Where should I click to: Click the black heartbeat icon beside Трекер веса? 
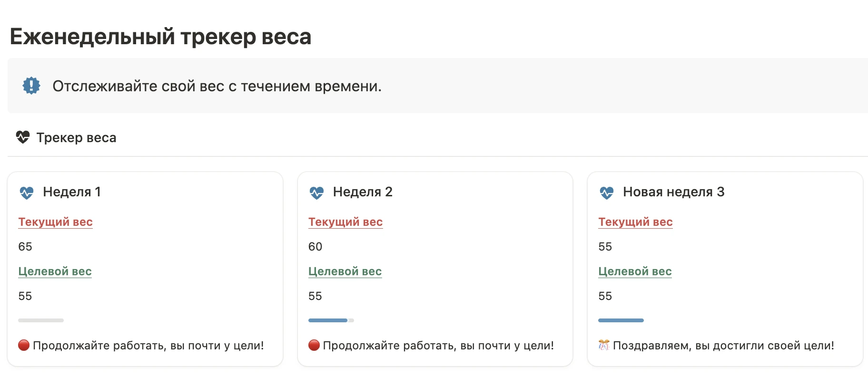point(23,137)
